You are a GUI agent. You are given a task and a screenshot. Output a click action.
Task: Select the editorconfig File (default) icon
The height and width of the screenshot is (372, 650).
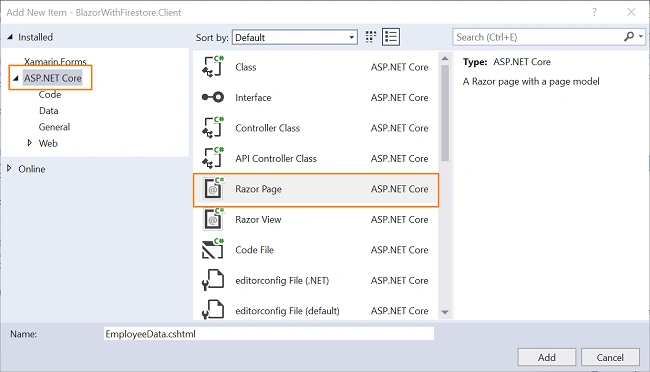pyautogui.click(x=213, y=310)
